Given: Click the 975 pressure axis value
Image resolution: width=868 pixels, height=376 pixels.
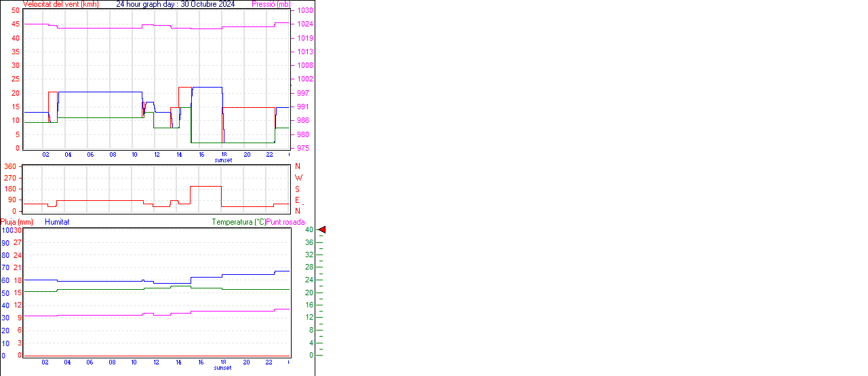Looking at the screenshot, I should [303, 148].
